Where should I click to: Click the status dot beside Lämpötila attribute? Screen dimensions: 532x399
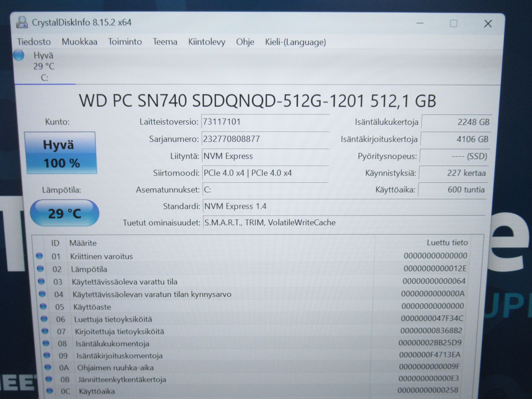(40, 269)
